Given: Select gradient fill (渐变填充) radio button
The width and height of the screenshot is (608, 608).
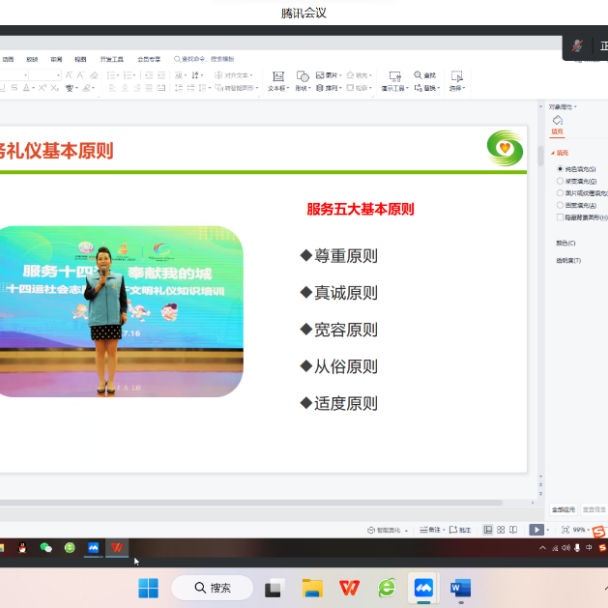Looking at the screenshot, I should 560,181.
